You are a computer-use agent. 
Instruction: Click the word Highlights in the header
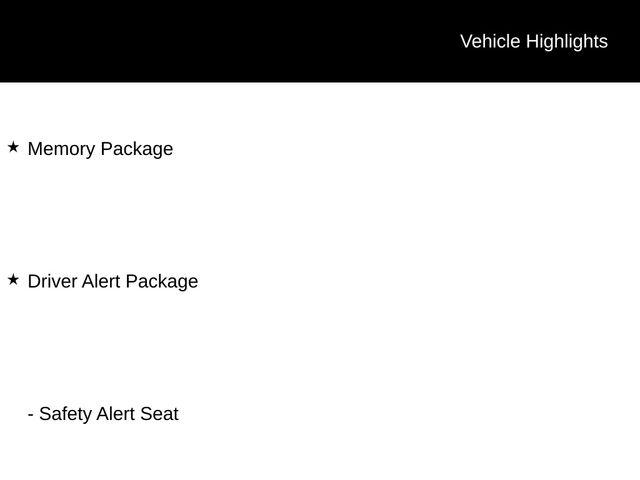567,42
